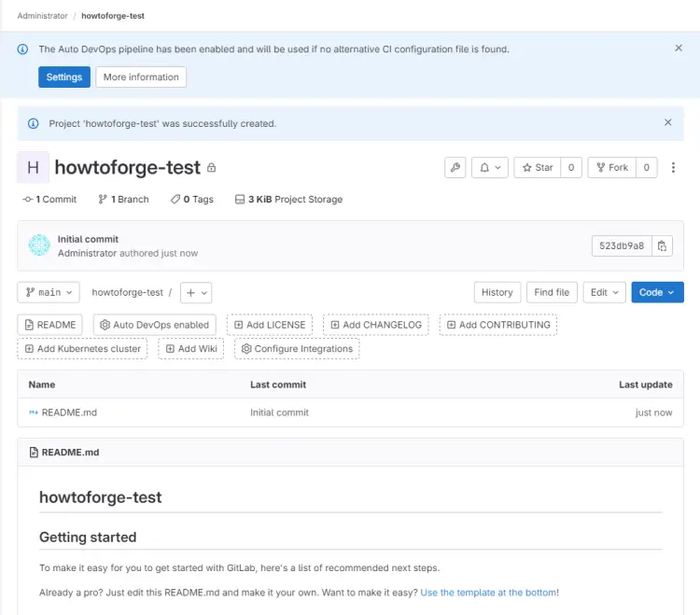Click the Administrator avatar on Initial commit
Viewport: 700px width, 615px height.
coord(39,245)
